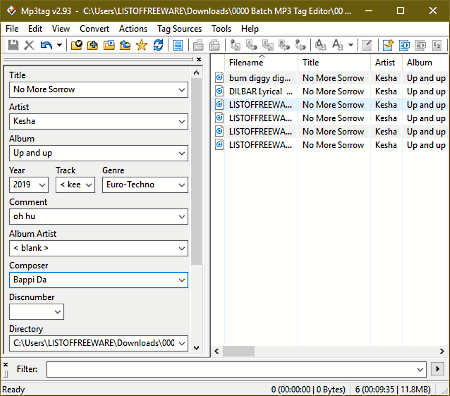Screen dimensions: 450x396
Task: Click the file list horizontal scrollbar thumb
Action: click(x=239, y=351)
